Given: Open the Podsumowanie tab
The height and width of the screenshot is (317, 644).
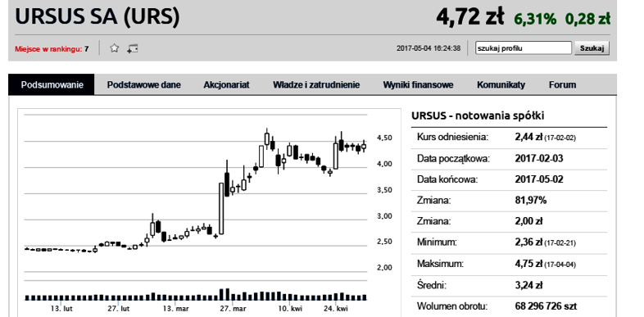Looking at the screenshot, I should point(52,84).
